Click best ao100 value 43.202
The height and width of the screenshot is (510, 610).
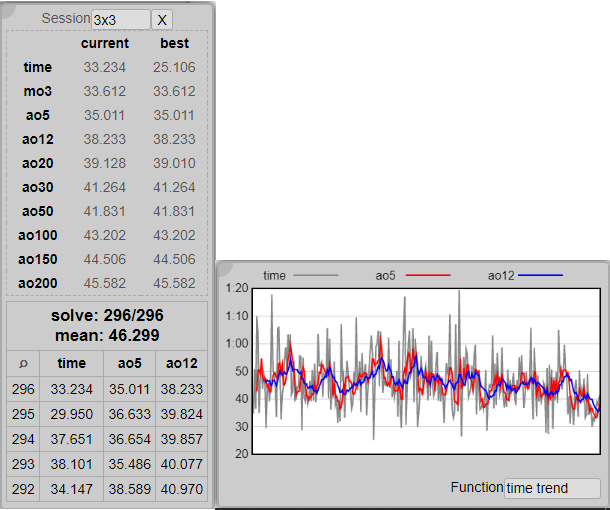174,235
